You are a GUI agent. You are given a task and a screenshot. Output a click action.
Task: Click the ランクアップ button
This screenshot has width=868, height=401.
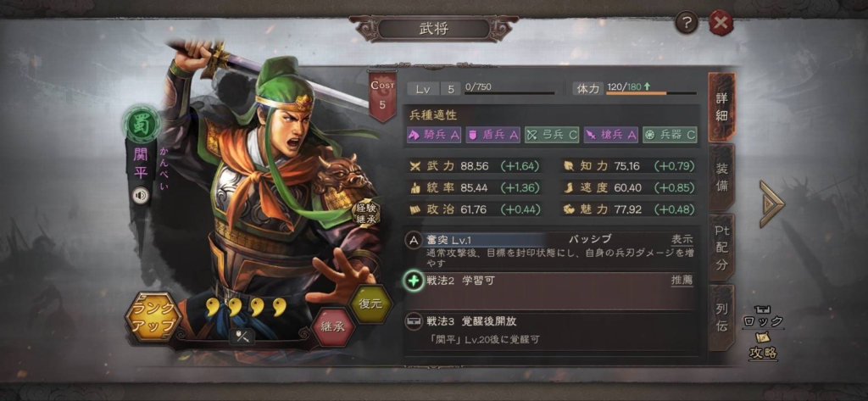point(153,317)
